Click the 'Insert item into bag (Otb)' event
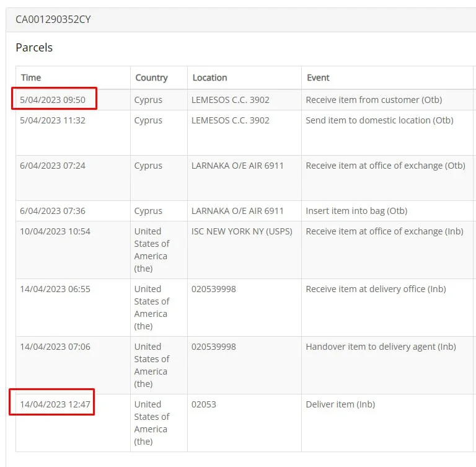The height and width of the screenshot is (467, 476). click(x=356, y=211)
